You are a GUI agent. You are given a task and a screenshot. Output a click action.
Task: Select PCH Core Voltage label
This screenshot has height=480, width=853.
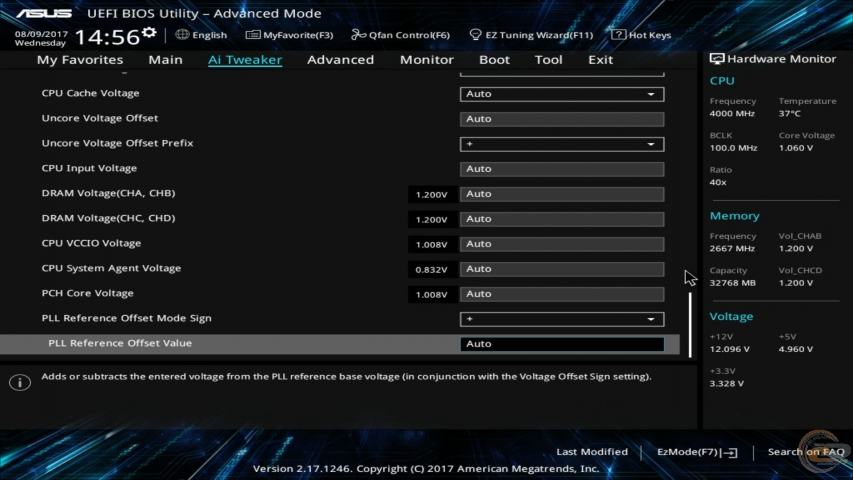(x=88, y=293)
